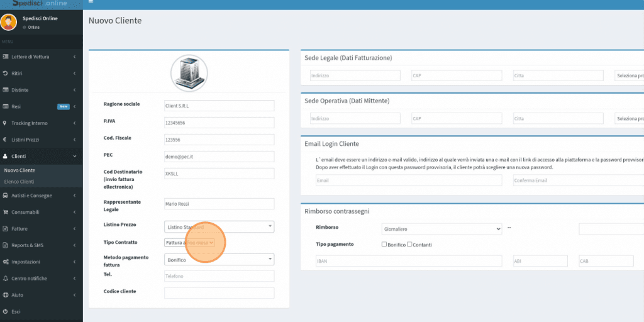This screenshot has height=322, width=644.
Task: Click the Codice cliente input field
Action: (x=219, y=293)
